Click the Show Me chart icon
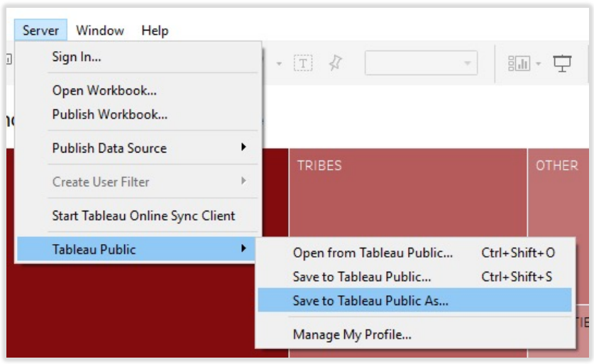This screenshot has height=364, width=594. 519,63
